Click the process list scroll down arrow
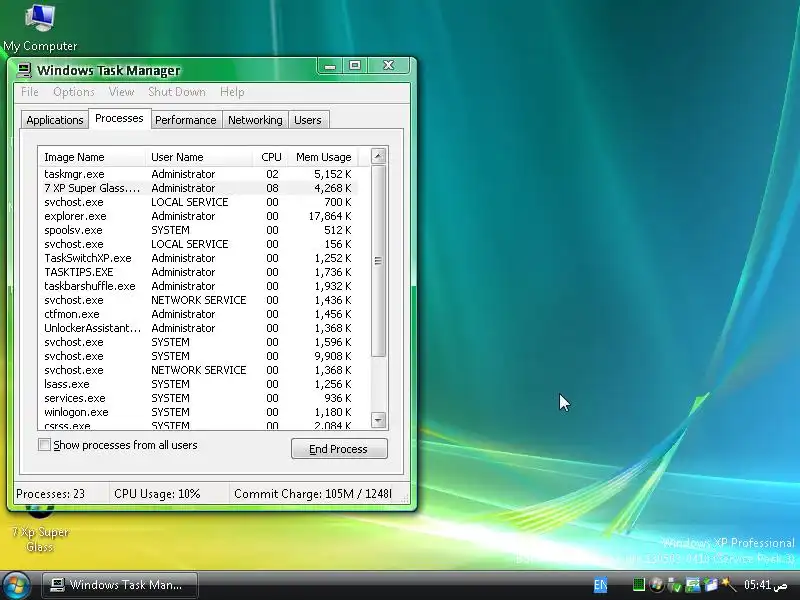The width and height of the screenshot is (800, 600). [378, 420]
